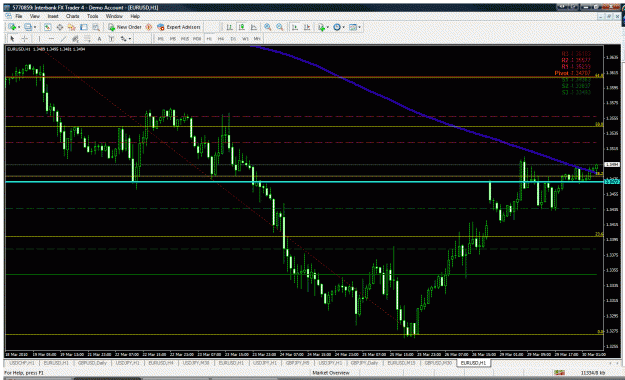This screenshot has height=380, width=625.
Task: Set timeframe to D1
Action: coord(233,39)
